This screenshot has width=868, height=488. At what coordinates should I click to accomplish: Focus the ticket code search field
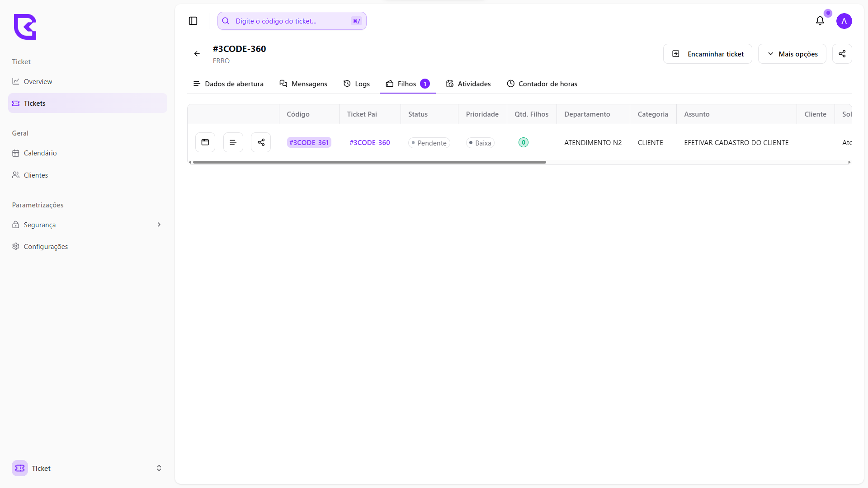(292, 21)
